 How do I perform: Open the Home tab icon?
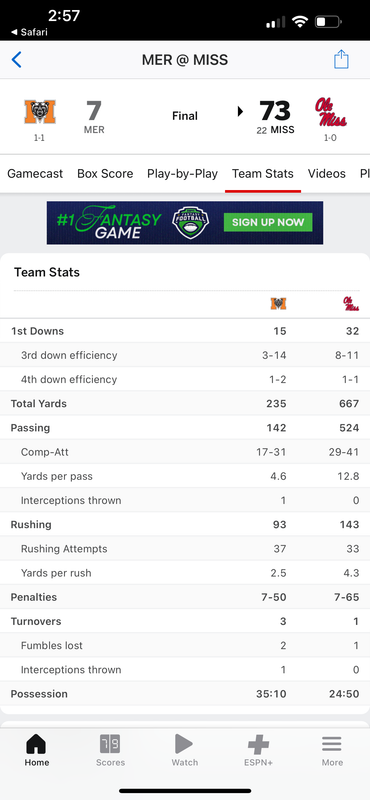37,744
